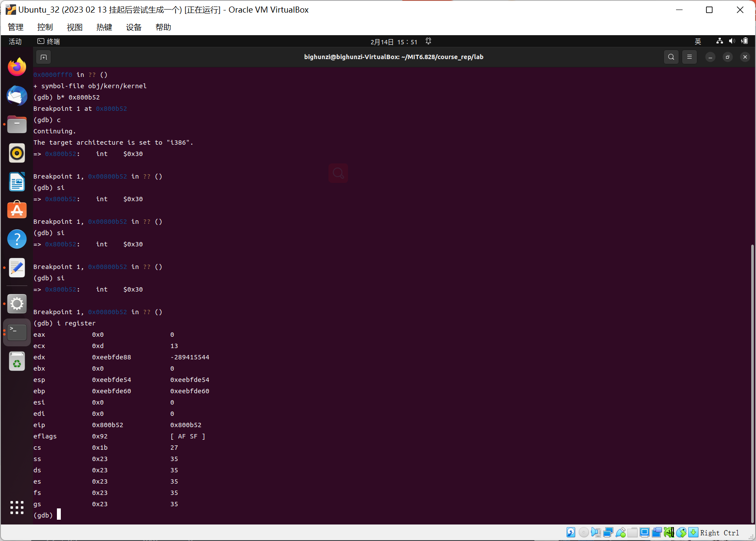756x541 pixels.
Task: Click the CPU virtualization status icon
Action: 669,532
